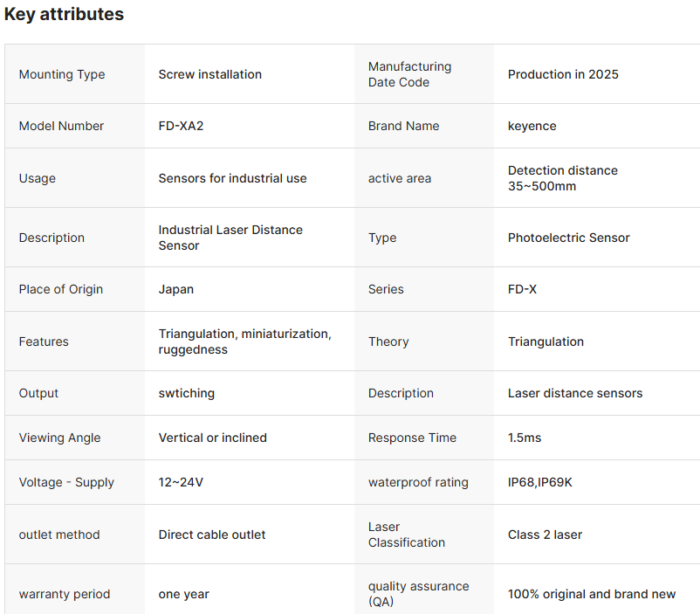The image size is (700, 614).
Task: Select Detection distance 35~500mm text
Action: [562, 178]
